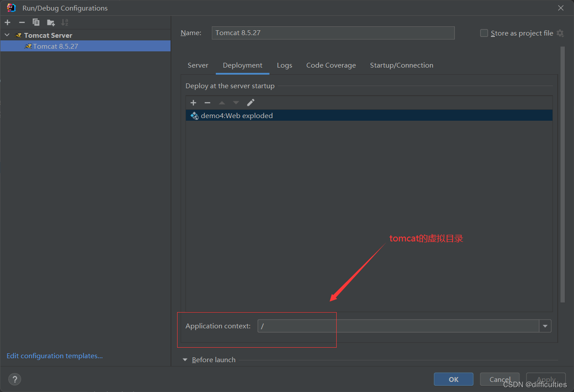Viewport: 574px width, 392px height.
Task: Sort configurations alphabetically
Action: point(65,22)
